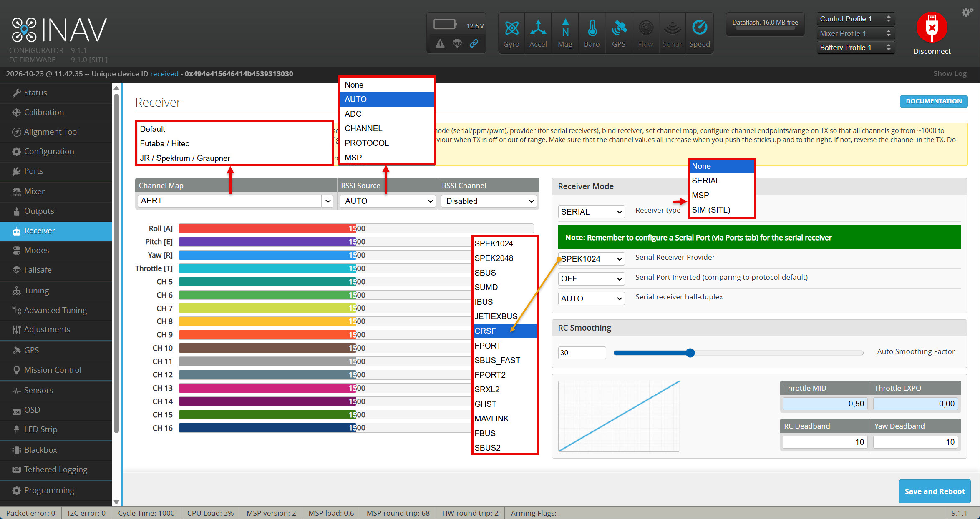This screenshot has width=980, height=519.
Task: Click the Mag sensor icon
Action: (x=565, y=28)
